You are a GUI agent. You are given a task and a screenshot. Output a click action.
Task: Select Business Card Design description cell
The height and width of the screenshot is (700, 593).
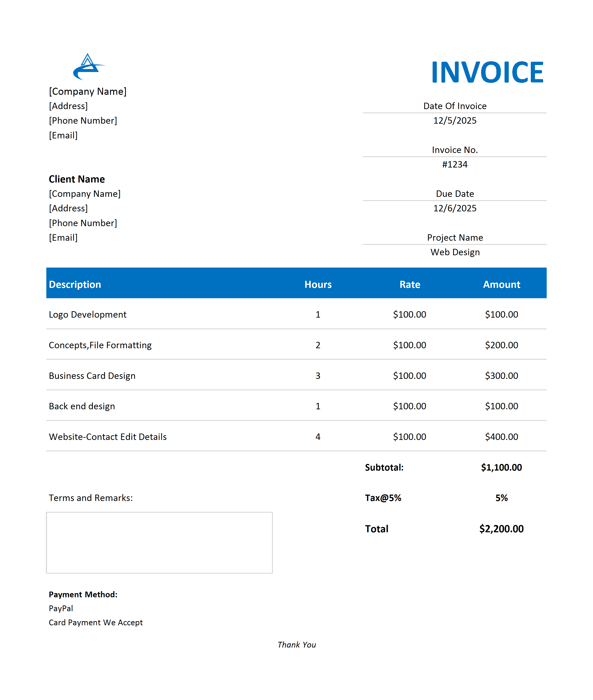pos(92,376)
